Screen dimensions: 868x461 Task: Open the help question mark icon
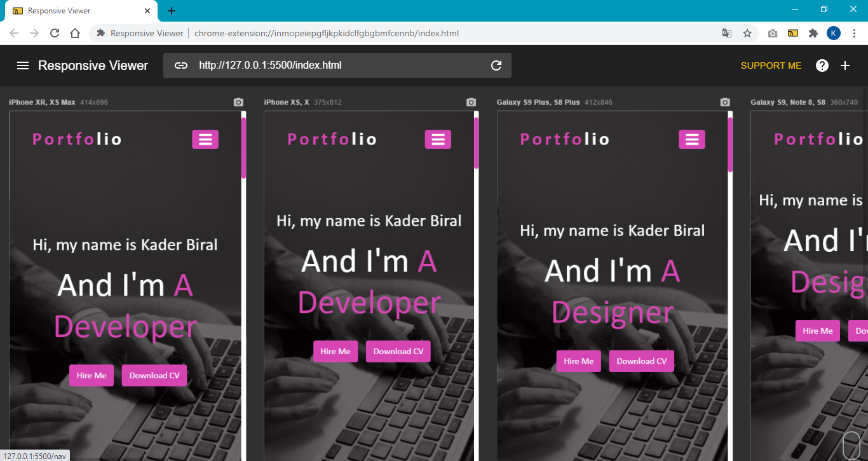[x=822, y=65]
